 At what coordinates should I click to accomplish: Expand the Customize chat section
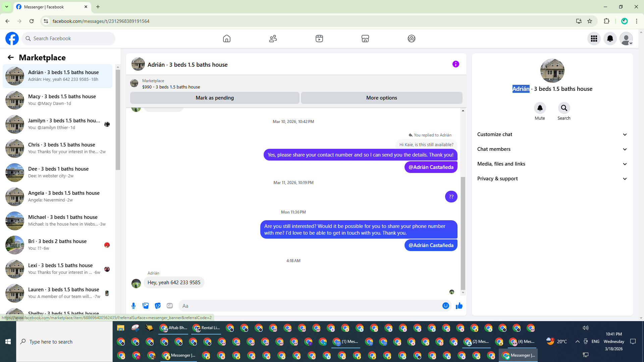click(552, 134)
